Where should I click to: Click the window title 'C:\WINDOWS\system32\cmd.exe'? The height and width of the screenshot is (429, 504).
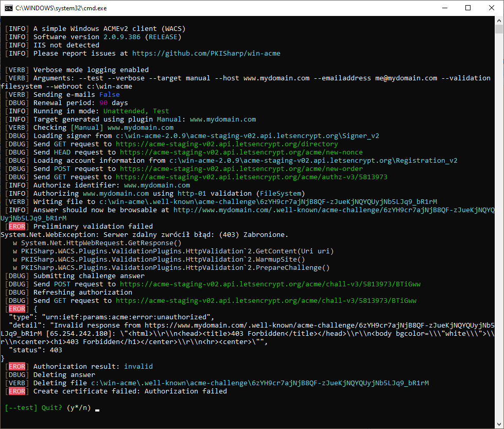(61, 8)
